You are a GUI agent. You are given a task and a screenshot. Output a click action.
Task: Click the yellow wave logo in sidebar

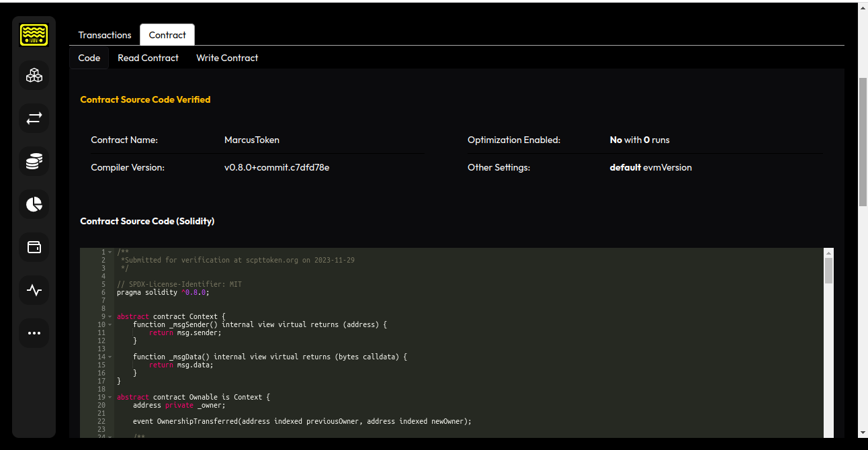coord(34,34)
